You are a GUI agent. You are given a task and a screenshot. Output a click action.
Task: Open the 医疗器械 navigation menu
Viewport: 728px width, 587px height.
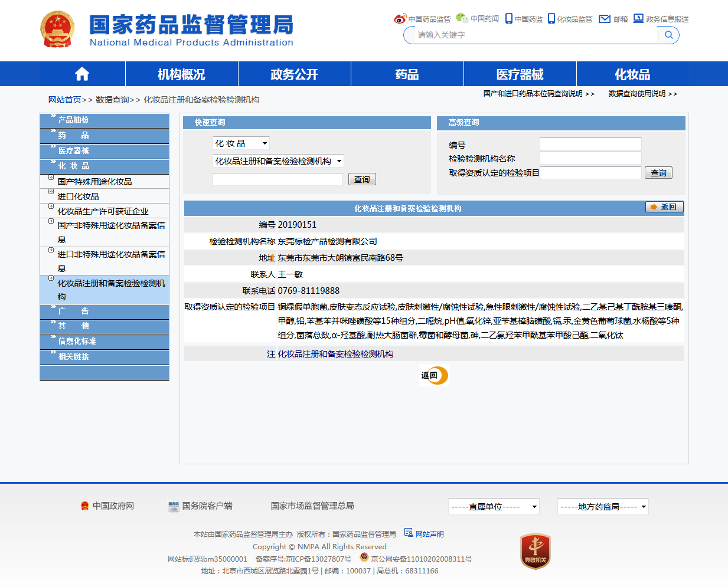(520, 74)
